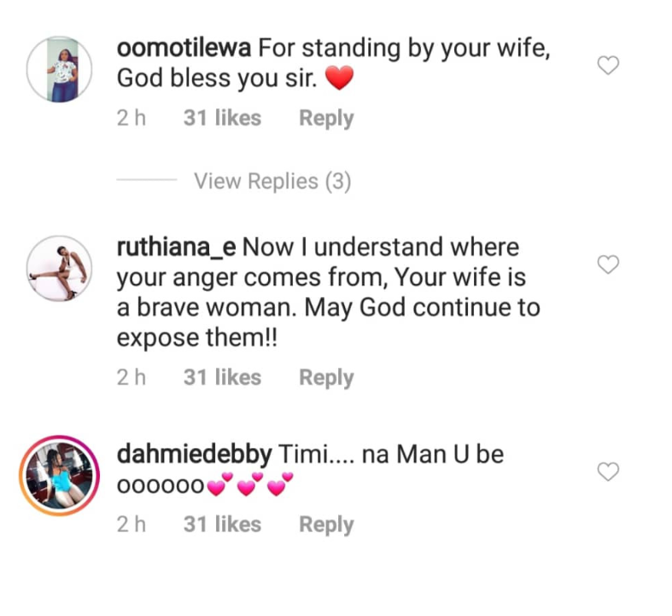Screen dimensions: 672x616
Task: Go to the dahmiedebby username link
Action: 194,455
